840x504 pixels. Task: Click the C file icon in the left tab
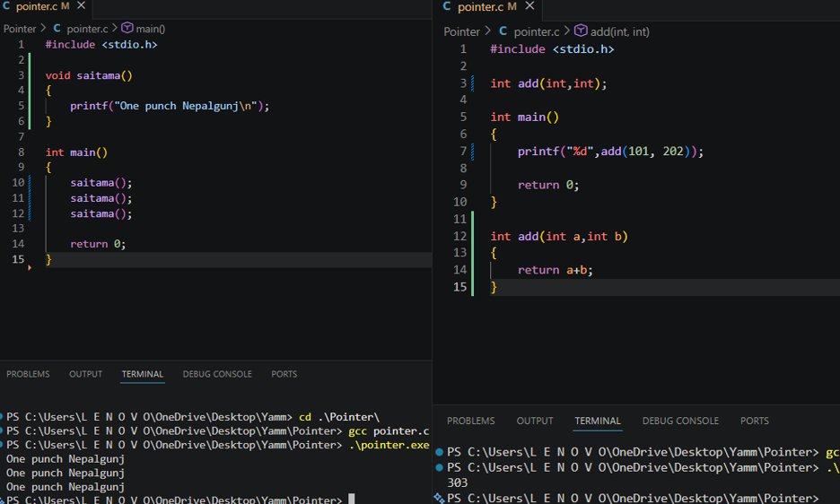(x=6, y=6)
